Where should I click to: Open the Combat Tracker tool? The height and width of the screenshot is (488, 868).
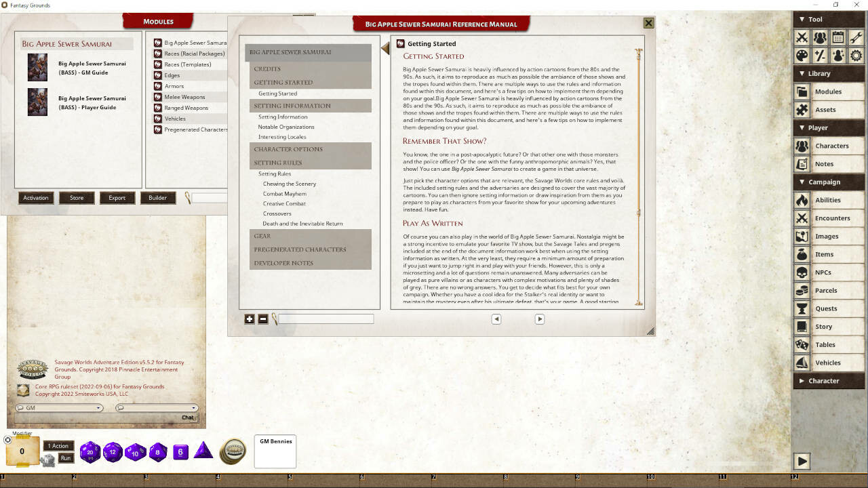coord(802,37)
